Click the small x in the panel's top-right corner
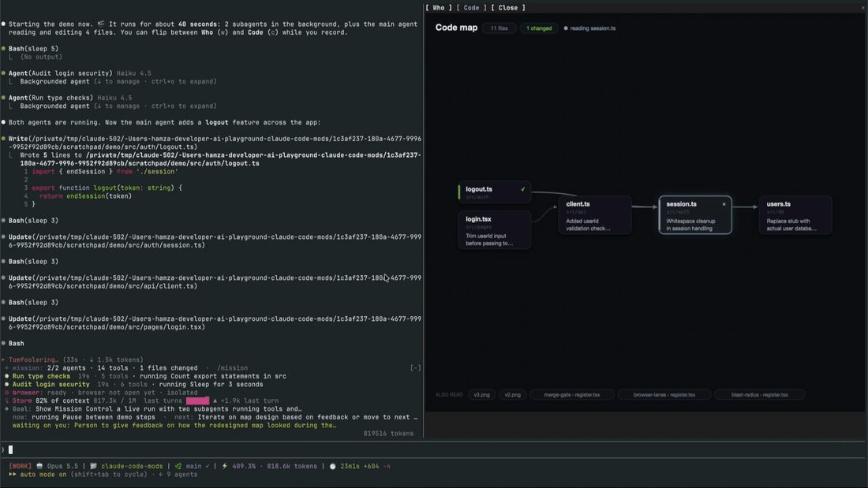Screen dimensions: 868x488 [x=862, y=8]
